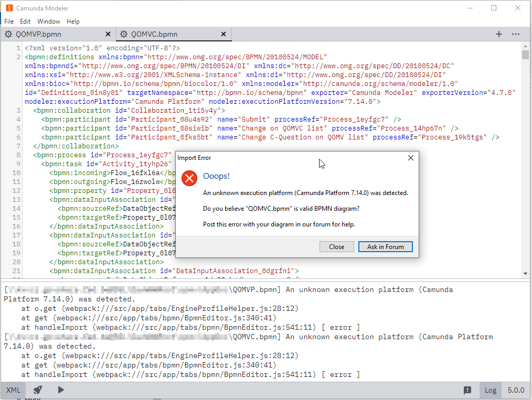Screen dimensions: 532x400
Task: Close the QOMVP.bpmn tab
Action: (x=108, y=34)
